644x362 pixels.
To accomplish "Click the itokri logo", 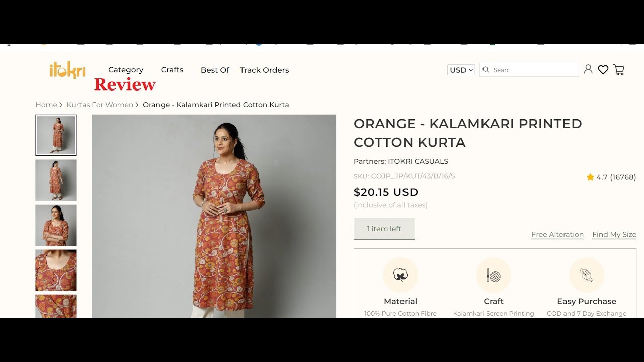I will (67, 70).
